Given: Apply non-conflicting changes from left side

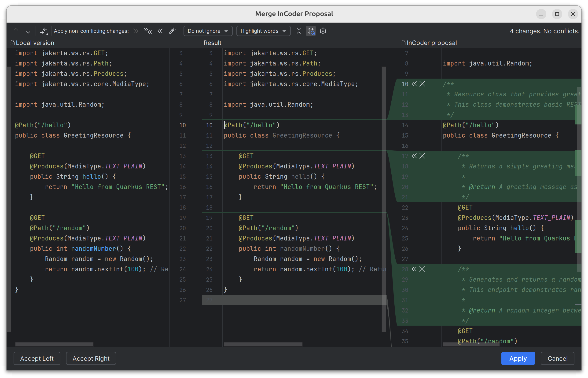Looking at the screenshot, I should pos(136,31).
